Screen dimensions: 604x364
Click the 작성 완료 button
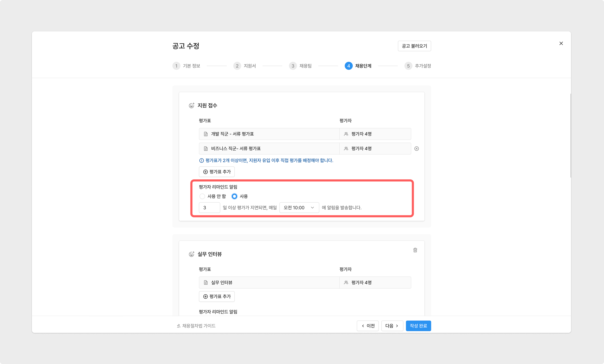418,326
